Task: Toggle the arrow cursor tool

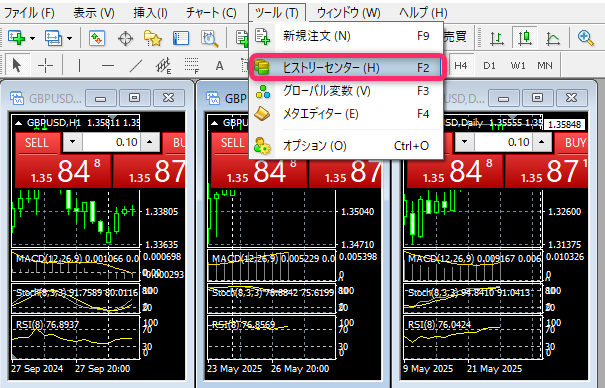Action: pyautogui.click(x=17, y=66)
